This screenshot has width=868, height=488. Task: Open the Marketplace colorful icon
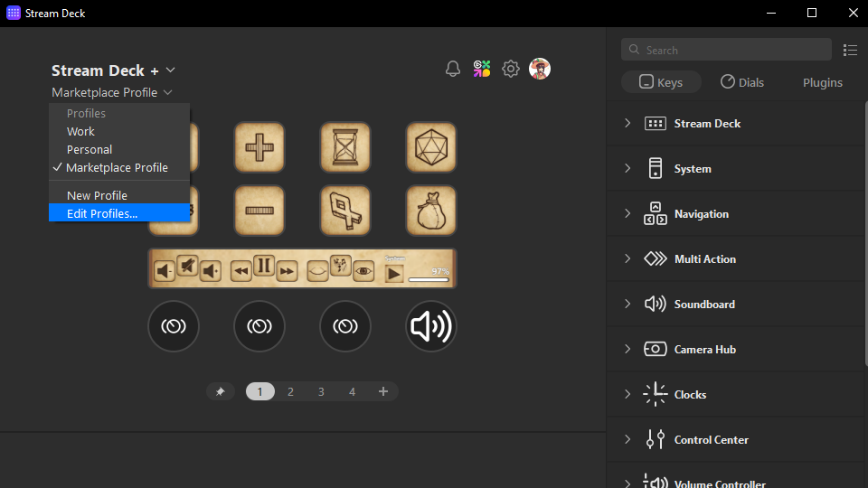(x=482, y=70)
